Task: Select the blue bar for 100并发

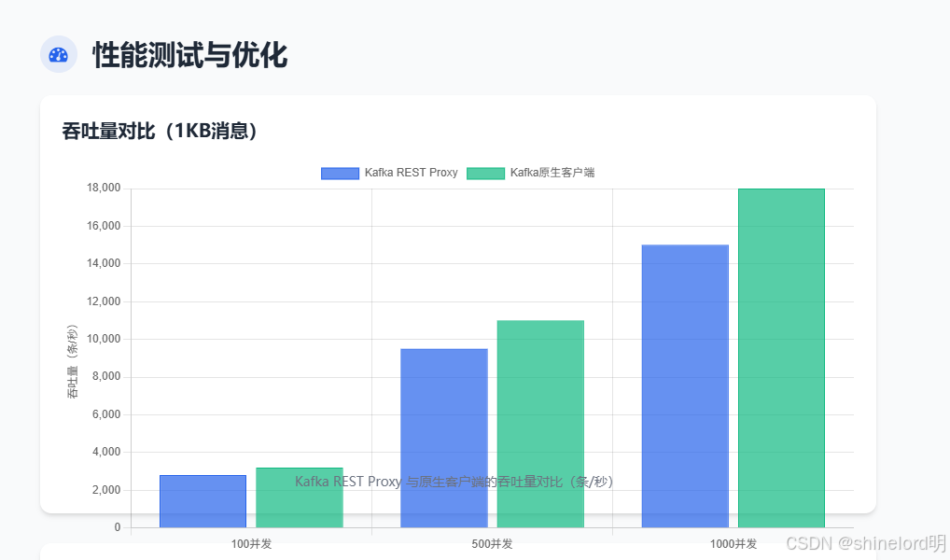Action: pos(203,501)
